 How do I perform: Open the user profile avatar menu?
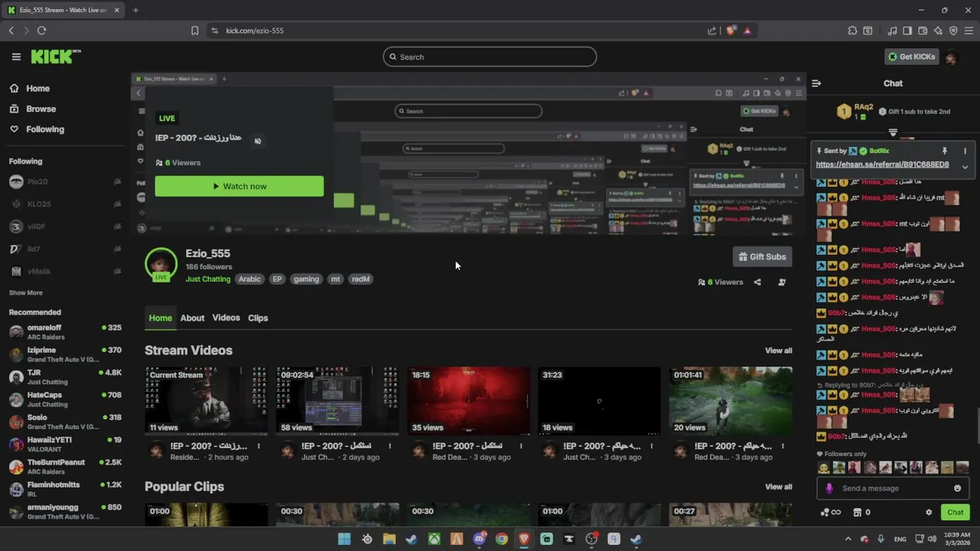pyautogui.click(x=952, y=57)
